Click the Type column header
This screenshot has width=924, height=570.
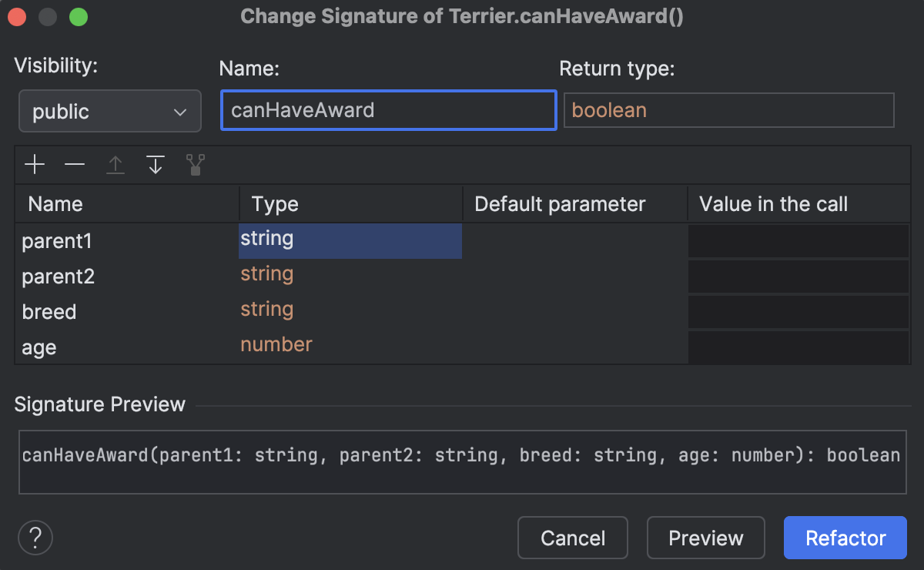pyautogui.click(x=275, y=204)
